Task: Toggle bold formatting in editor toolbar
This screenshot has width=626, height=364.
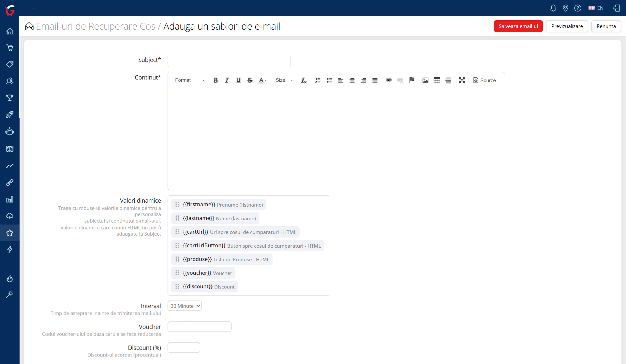Action: coord(216,80)
